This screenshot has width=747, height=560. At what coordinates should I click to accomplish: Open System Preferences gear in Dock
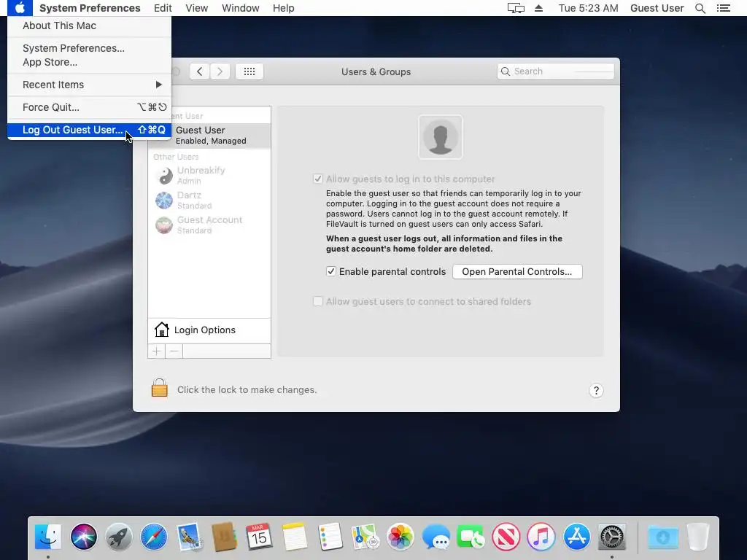coord(612,537)
